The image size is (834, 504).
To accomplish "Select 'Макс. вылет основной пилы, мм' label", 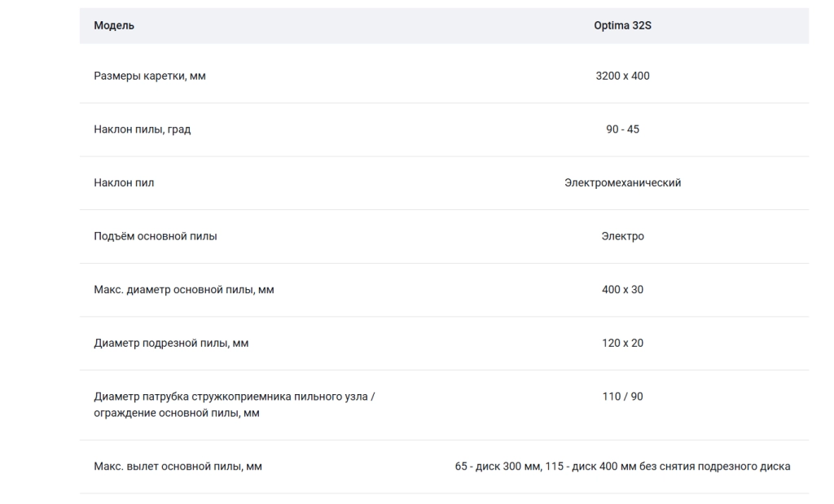I will 178,467.
